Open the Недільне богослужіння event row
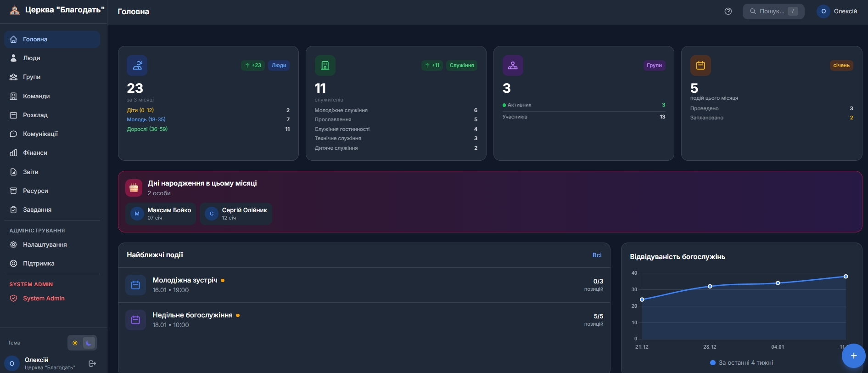 364,320
